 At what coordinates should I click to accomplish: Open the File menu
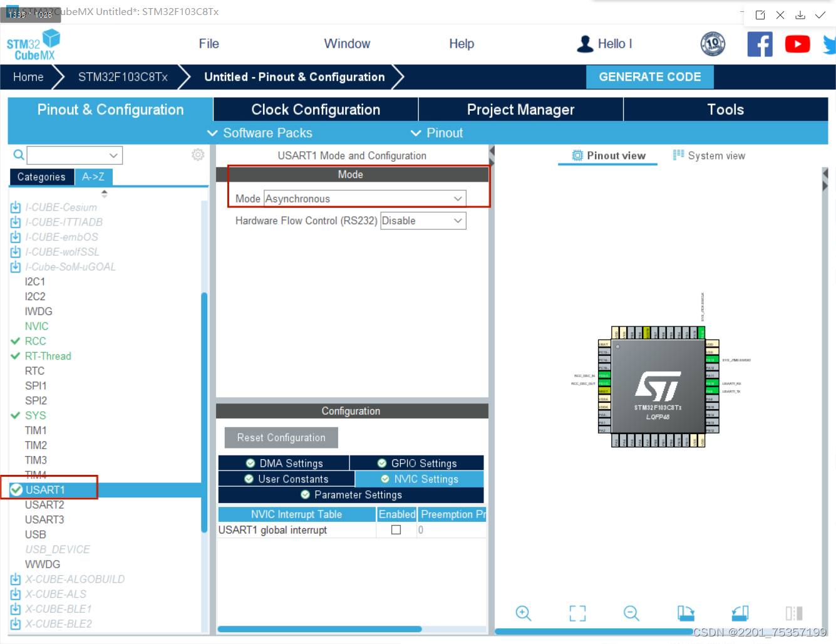click(x=209, y=44)
